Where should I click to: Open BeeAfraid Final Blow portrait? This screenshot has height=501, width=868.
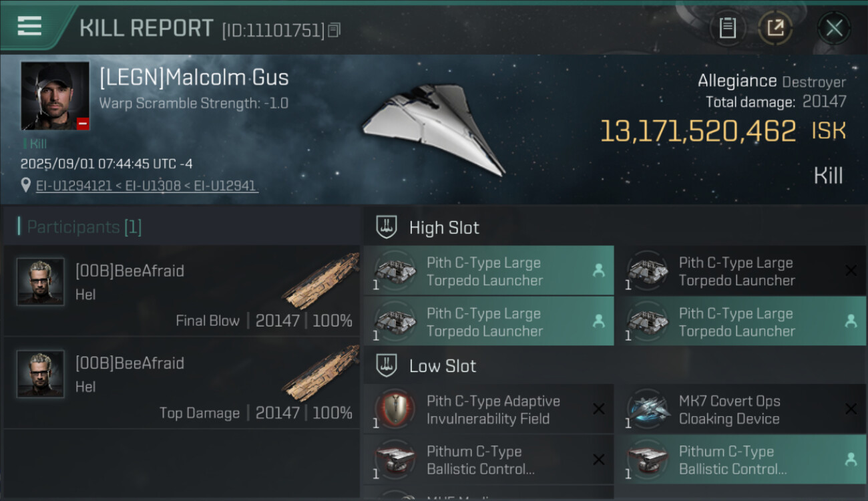40,282
